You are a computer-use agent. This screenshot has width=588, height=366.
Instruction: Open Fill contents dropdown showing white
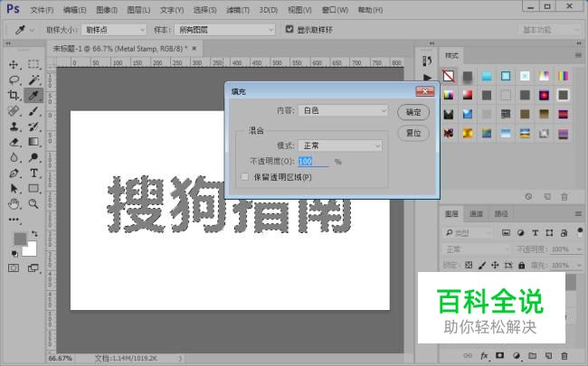point(343,110)
